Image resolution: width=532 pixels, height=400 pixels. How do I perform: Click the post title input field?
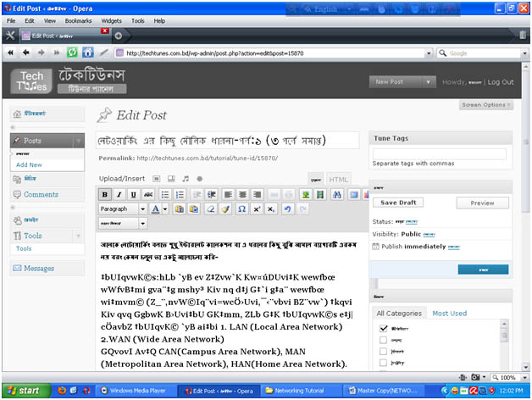point(227,140)
